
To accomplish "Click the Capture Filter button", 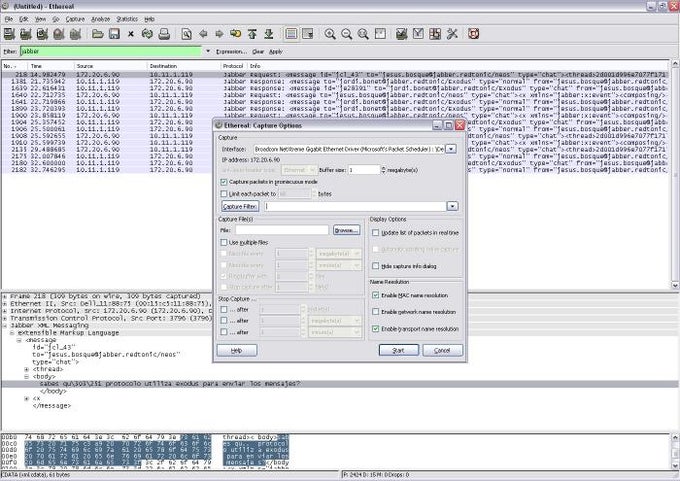I will tap(240, 206).
